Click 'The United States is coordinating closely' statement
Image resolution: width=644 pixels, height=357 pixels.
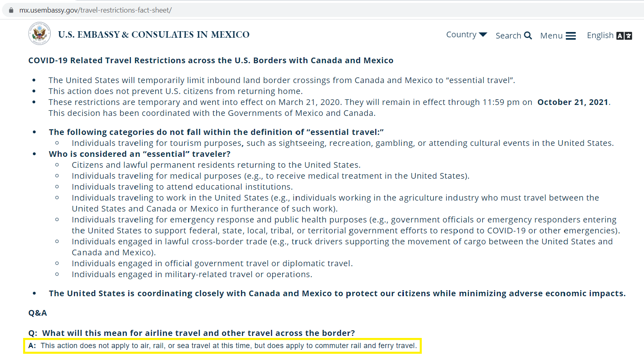(x=337, y=293)
